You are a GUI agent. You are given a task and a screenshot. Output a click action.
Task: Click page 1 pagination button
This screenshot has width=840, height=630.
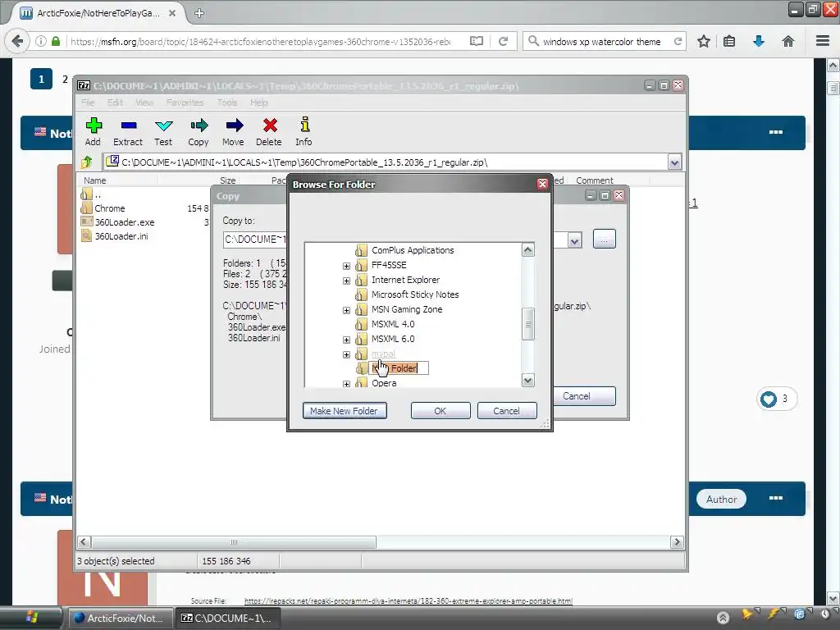(x=41, y=80)
